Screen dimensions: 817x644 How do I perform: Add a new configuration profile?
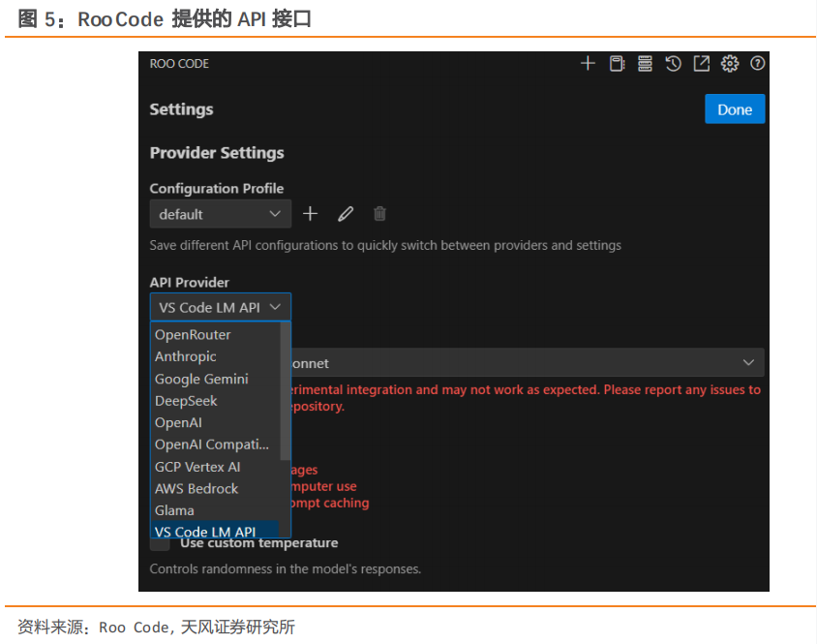310,214
